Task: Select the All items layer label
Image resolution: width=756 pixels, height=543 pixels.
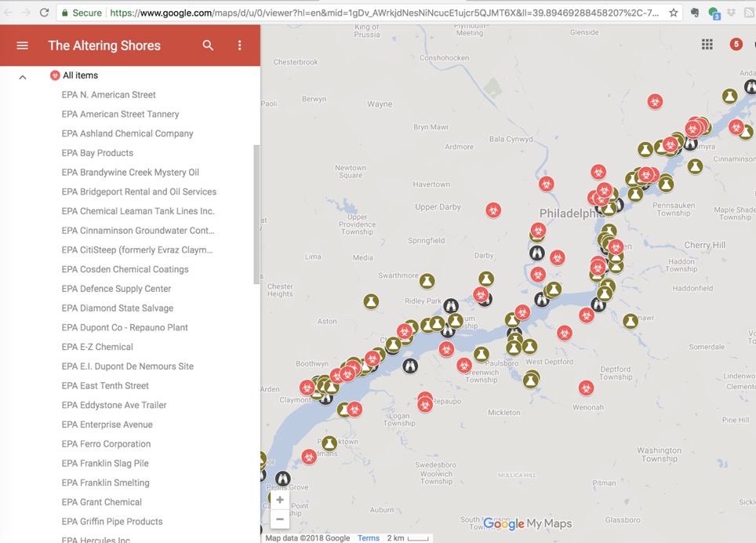Action: point(81,75)
